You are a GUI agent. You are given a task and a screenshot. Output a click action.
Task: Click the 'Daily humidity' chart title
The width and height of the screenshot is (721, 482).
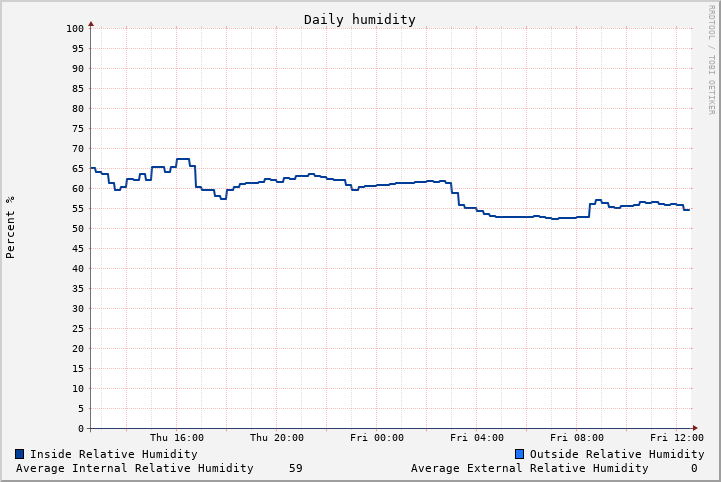360,19
